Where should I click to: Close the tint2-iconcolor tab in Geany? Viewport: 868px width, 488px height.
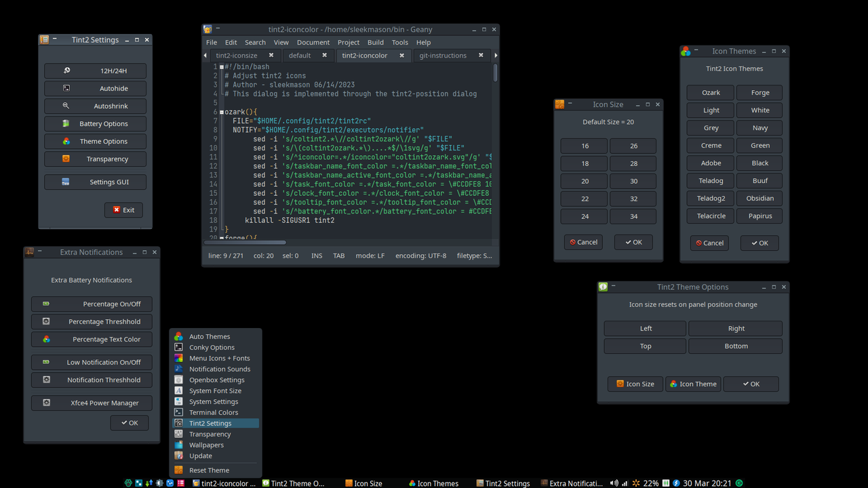click(401, 56)
